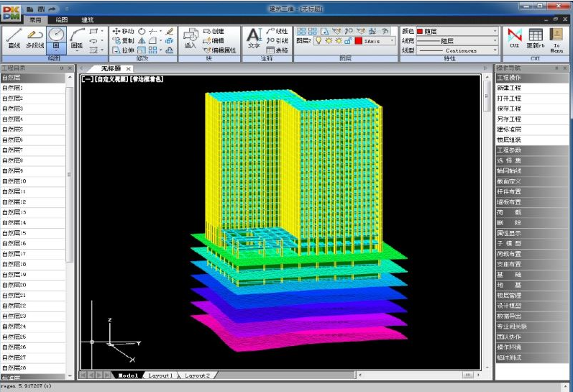This screenshot has width=573, height=392.
Task: Click 新建工程 in the navigation panel
Action: [x=509, y=88]
